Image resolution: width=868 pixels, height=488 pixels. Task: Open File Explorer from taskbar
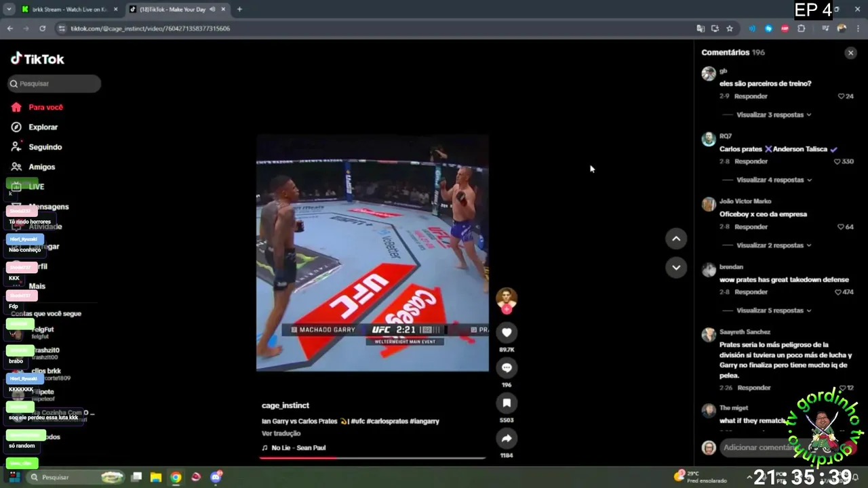156,477
